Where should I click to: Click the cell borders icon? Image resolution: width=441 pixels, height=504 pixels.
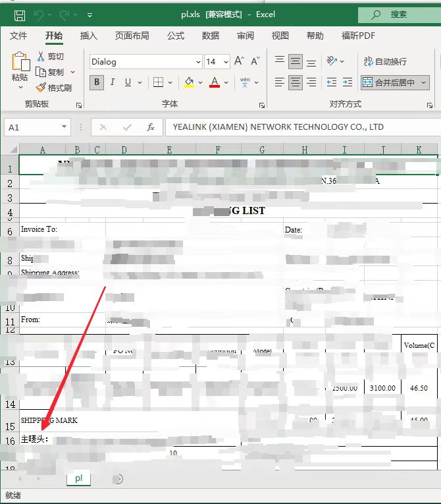point(158,82)
